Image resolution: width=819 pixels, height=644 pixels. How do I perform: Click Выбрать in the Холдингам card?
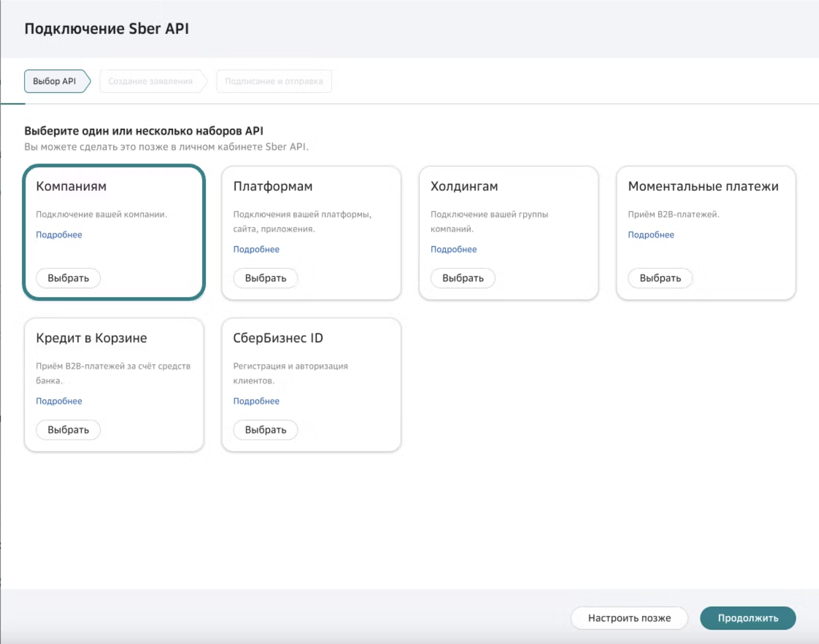coord(463,278)
